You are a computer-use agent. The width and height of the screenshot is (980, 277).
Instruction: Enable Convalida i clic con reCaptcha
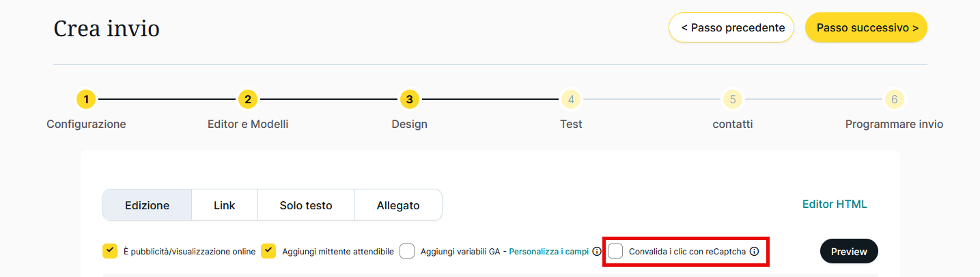(x=615, y=251)
